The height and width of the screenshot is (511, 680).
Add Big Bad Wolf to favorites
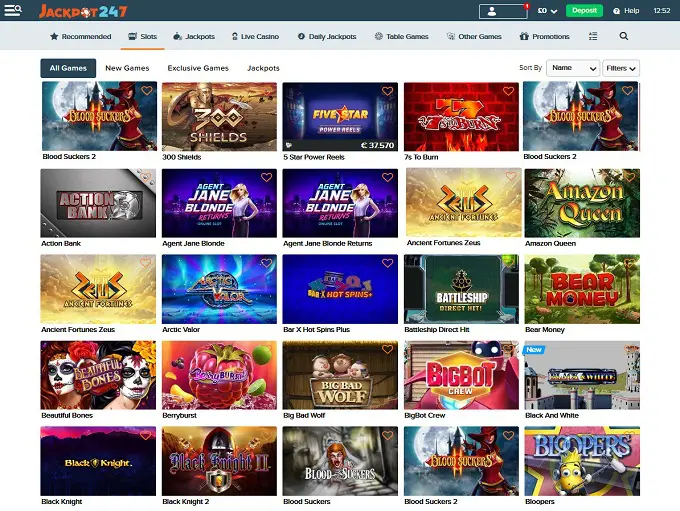click(387, 349)
